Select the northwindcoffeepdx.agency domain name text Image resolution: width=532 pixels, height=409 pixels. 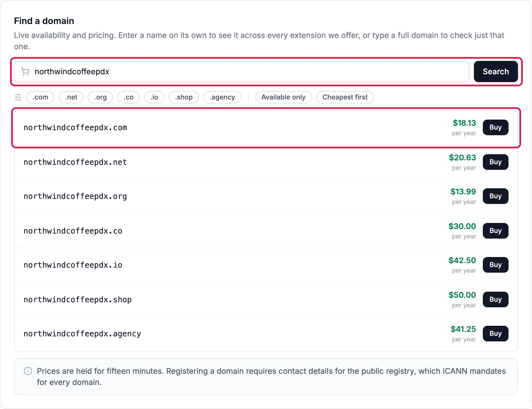(82, 334)
